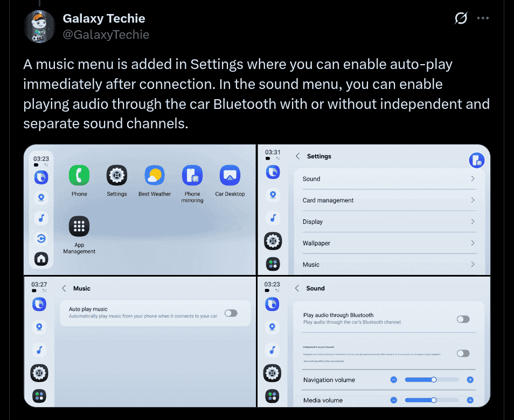Click the Grok icon in post header
Viewport: 514px width, 420px height.
click(461, 18)
